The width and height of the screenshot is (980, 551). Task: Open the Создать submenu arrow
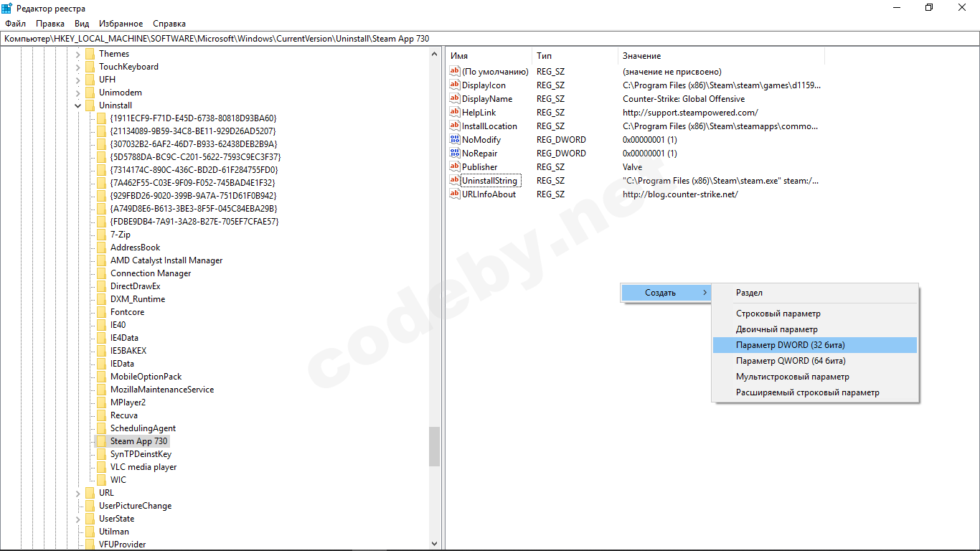pos(705,293)
